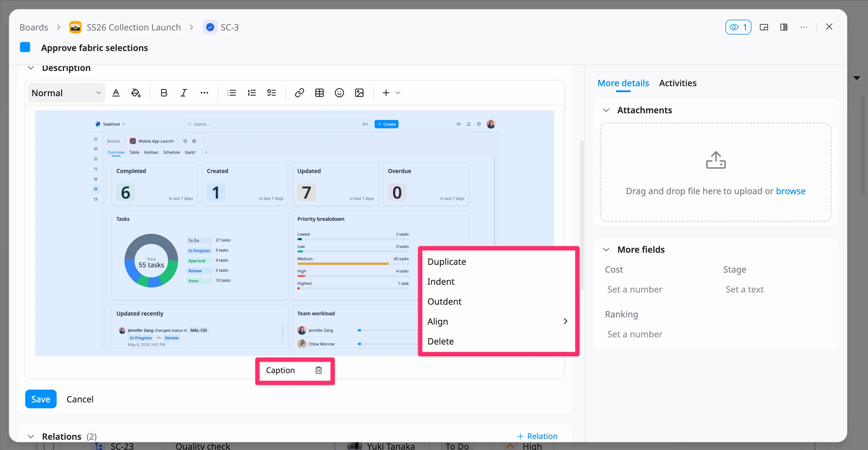Click SC-23 in the background table
This screenshot has height=450, width=868.
pyautogui.click(x=122, y=446)
